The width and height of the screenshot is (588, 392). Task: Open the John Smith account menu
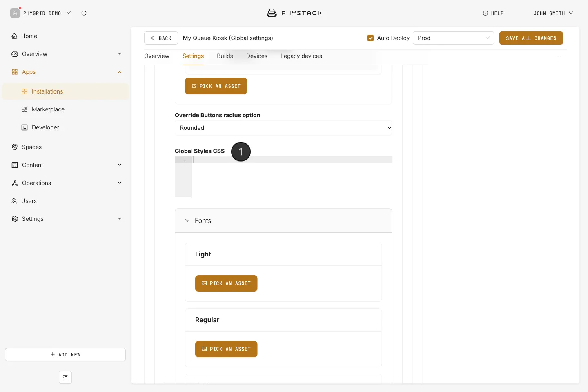tap(553, 13)
